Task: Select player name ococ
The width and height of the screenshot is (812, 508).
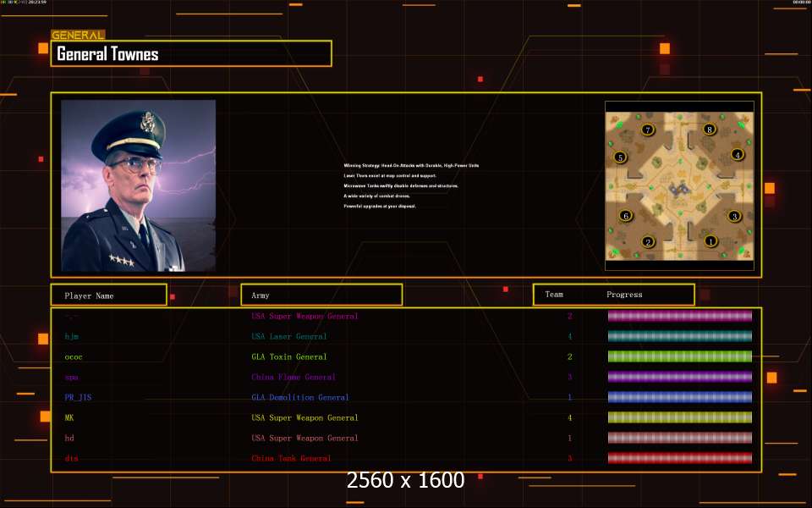Action: 74,356
